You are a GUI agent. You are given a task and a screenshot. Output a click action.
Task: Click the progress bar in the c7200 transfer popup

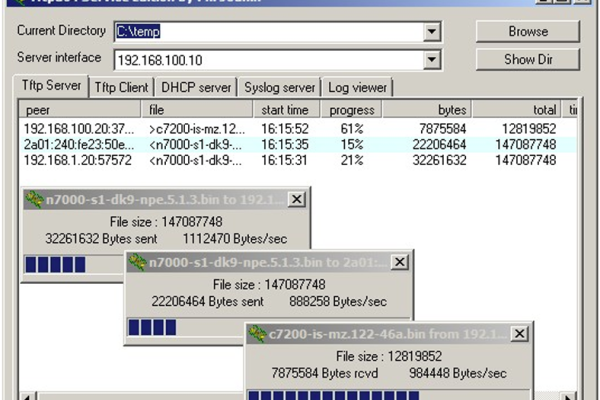[x=388, y=395]
